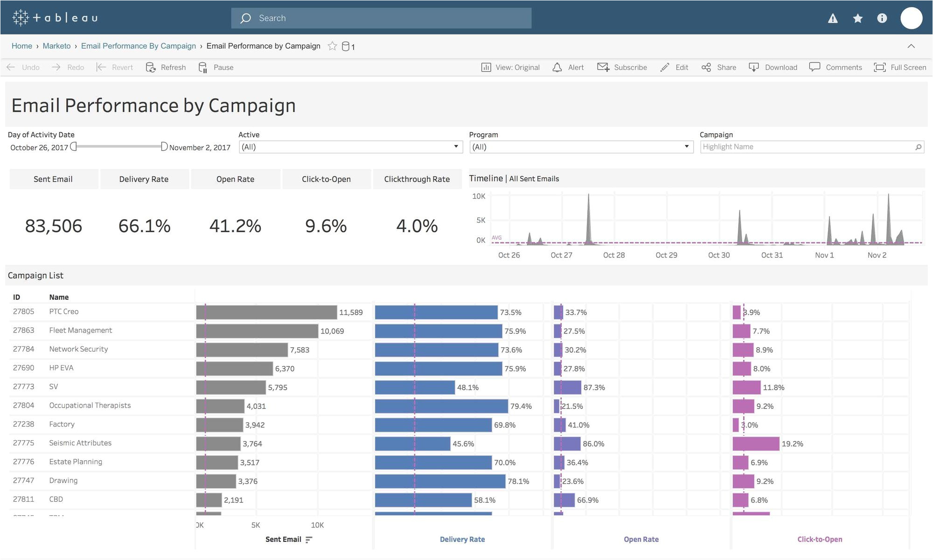Screen dimensions: 933x560
Task: Click the info circle icon in the header
Action: [882, 18]
